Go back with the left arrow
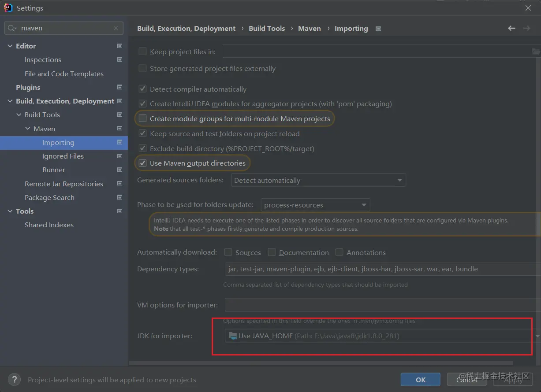 pos(511,28)
